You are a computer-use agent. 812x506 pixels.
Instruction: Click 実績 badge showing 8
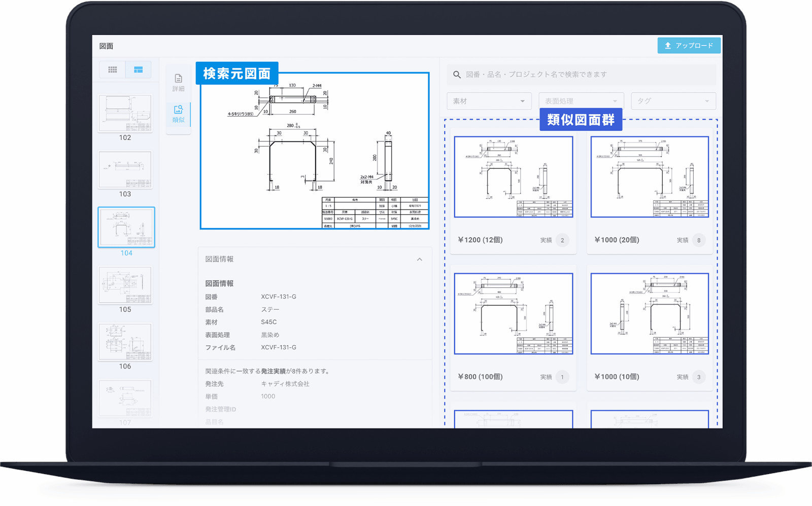tap(698, 240)
